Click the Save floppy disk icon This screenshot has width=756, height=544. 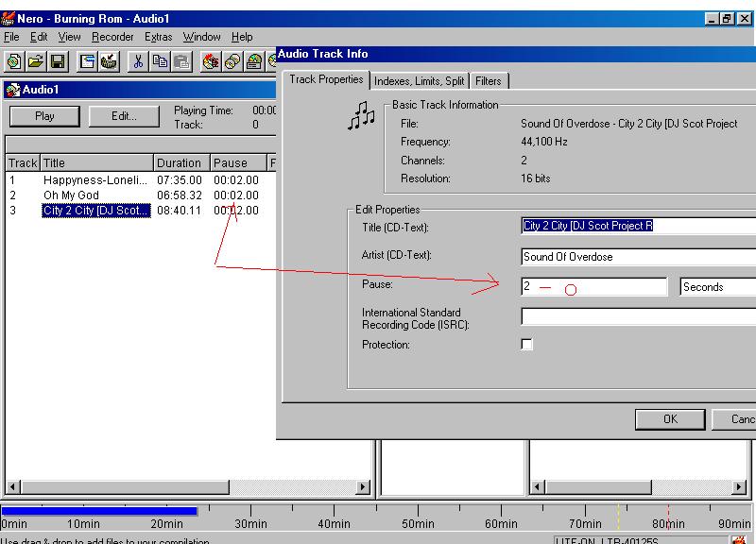[58, 61]
